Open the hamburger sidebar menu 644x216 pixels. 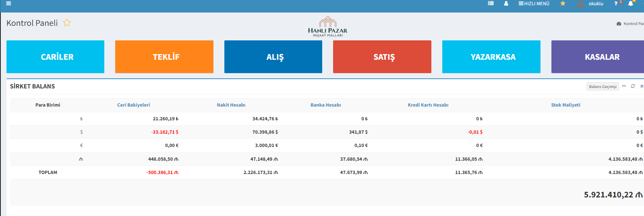8,4
